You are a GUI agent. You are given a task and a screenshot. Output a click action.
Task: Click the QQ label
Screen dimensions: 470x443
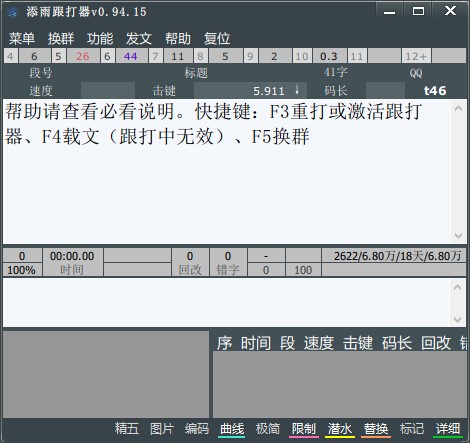[416, 73]
